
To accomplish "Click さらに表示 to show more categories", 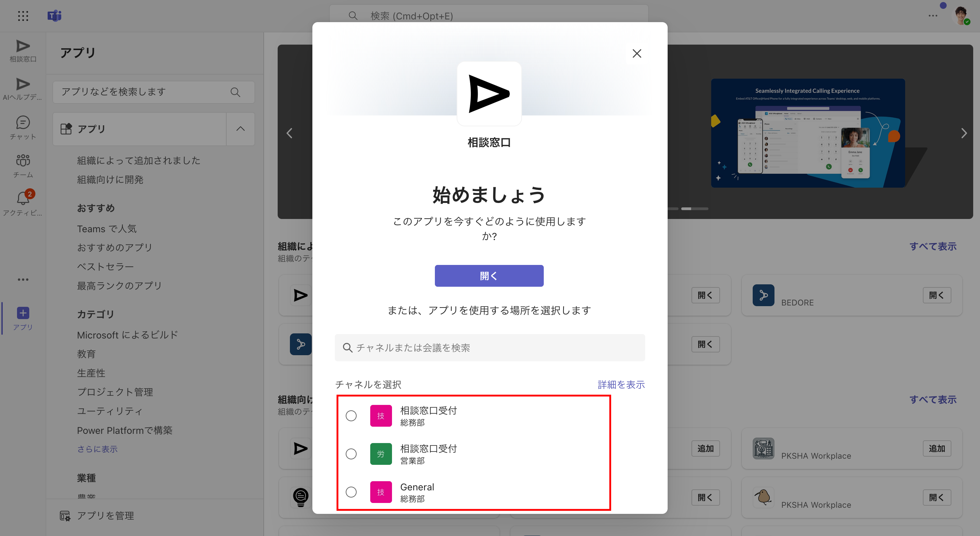I will point(97,449).
